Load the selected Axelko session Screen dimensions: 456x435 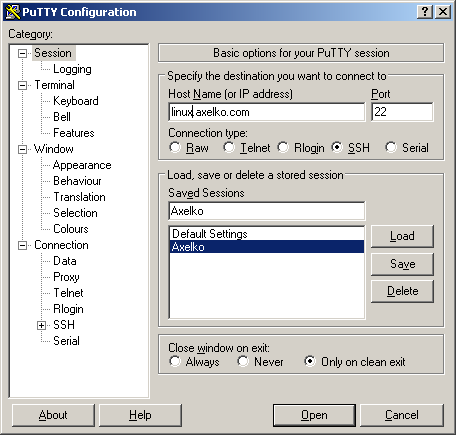click(x=402, y=236)
